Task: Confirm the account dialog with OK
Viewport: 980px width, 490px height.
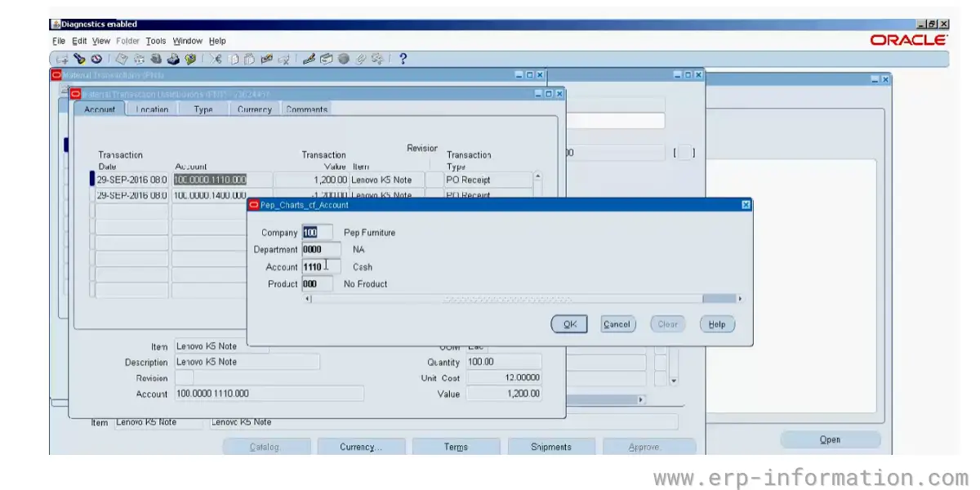Action: 569,324
